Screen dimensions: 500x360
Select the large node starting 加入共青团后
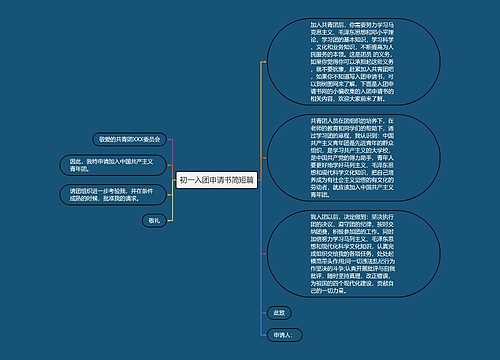point(353,62)
